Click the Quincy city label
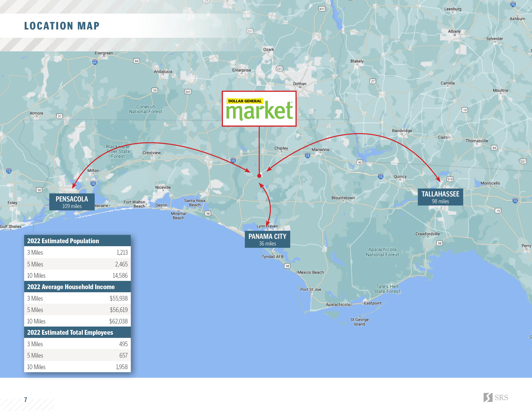Screen dimensions: 532x411 point(400,176)
